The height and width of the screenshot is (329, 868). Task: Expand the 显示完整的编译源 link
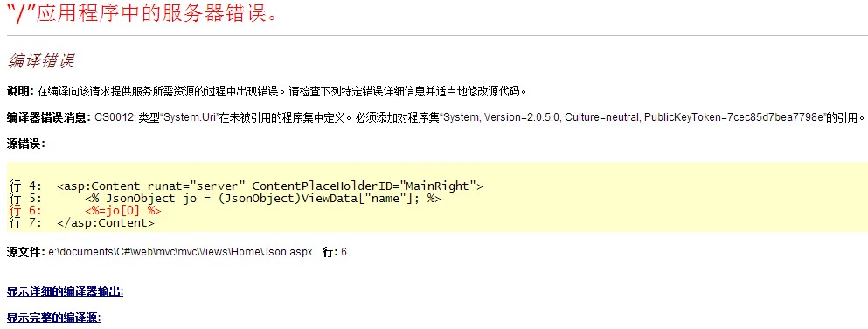53,318
